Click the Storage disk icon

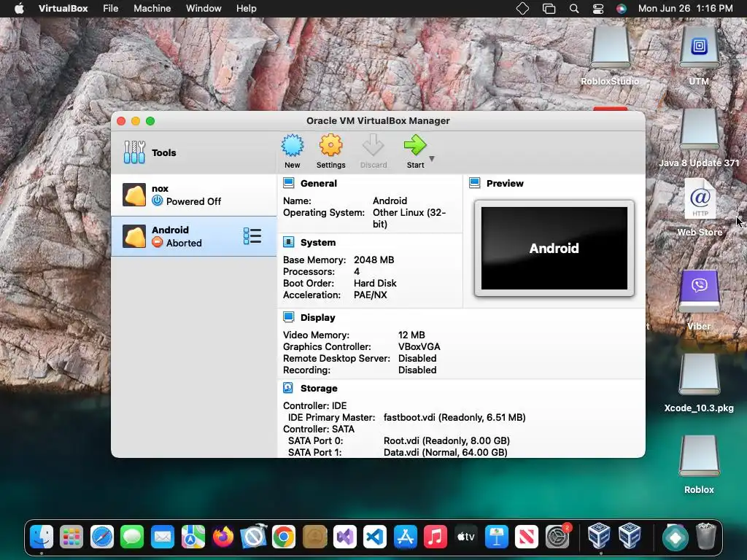288,388
